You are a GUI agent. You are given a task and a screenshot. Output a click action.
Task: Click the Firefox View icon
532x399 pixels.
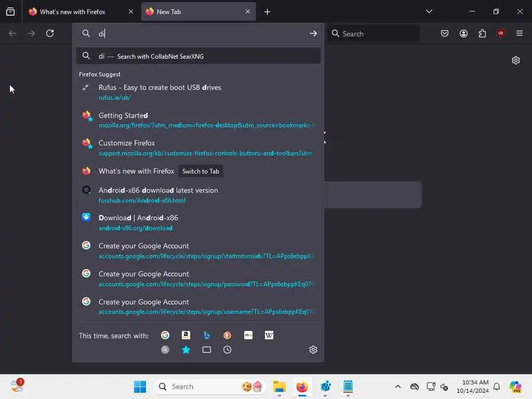pyautogui.click(x=10, y=11)
